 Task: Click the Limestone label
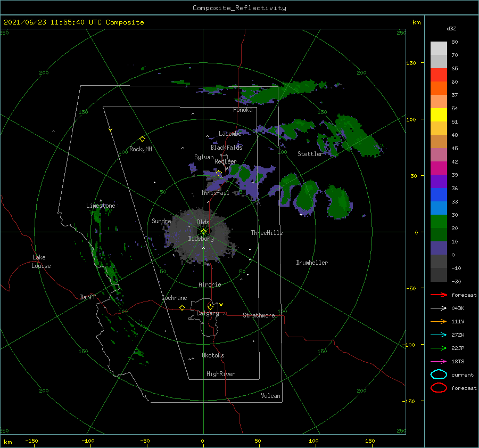[x=101, y=206]
